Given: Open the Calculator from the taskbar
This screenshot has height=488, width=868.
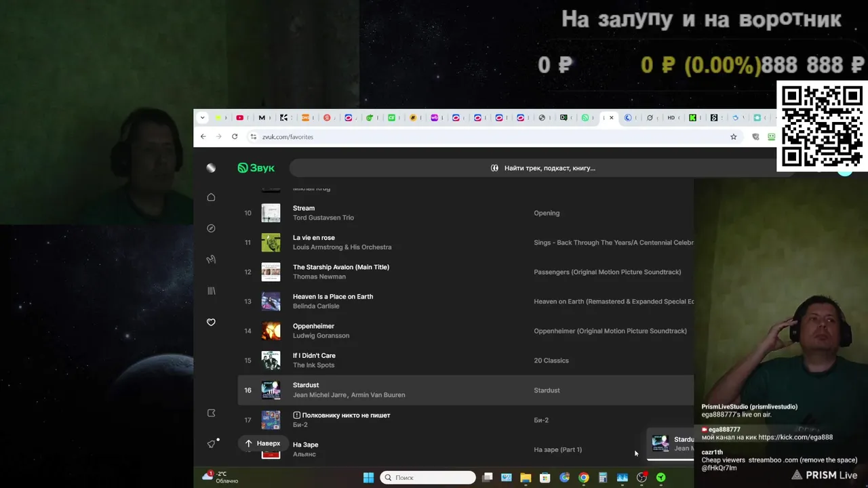Looking at the screenshot, I should 602,478.
